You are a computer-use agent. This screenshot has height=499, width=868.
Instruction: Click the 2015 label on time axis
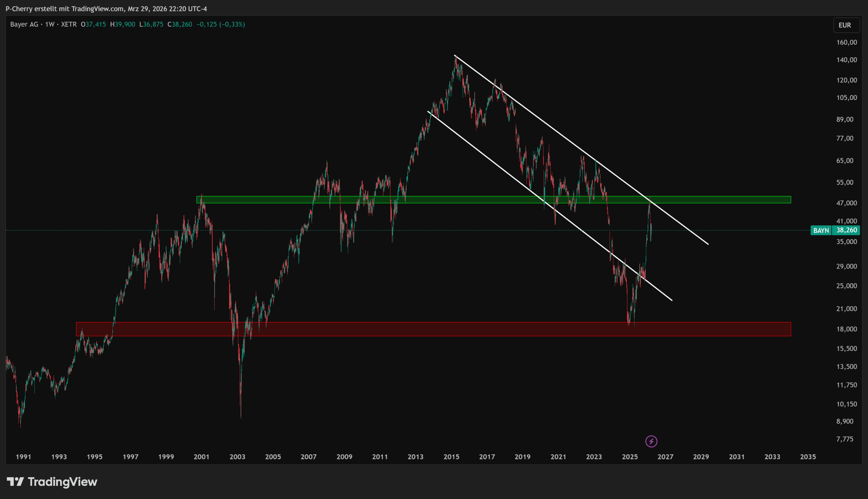(451, 457)
